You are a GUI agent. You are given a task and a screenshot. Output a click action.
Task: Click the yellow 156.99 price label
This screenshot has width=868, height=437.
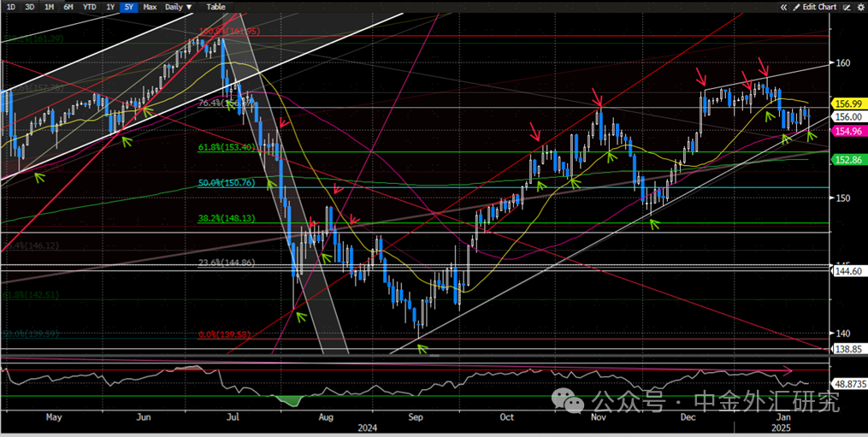point(848,103)
